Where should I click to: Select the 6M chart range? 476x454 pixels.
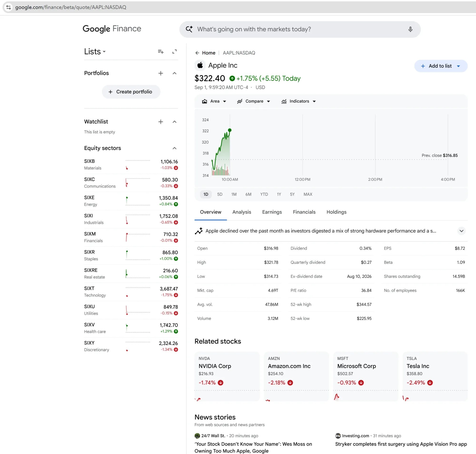click(x=248, y=194)
